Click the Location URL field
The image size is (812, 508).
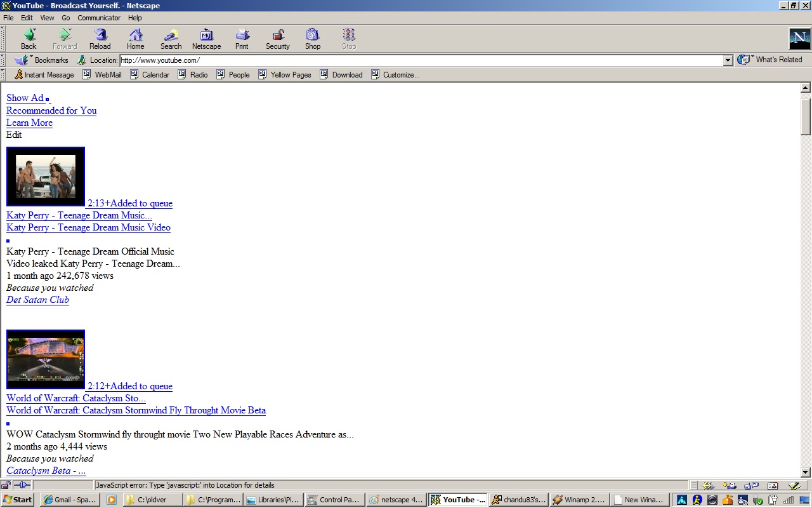pyautogui.click(x=421, y=60)
